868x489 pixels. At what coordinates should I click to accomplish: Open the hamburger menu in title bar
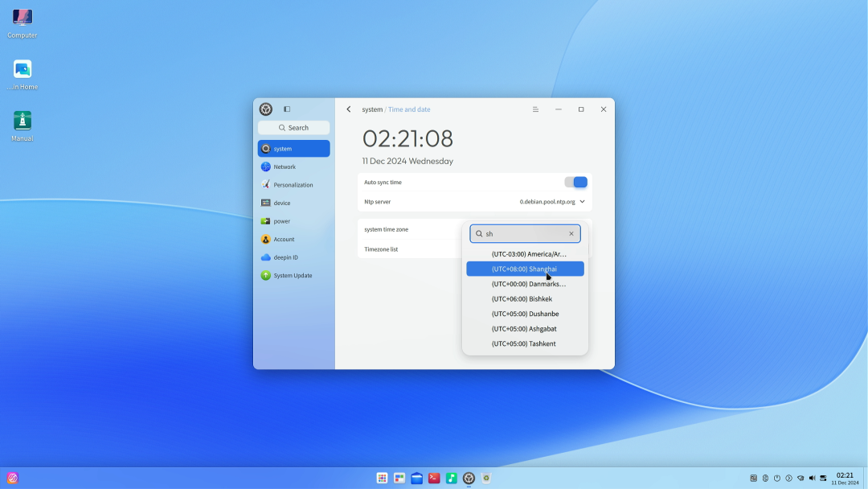[535, 109]
